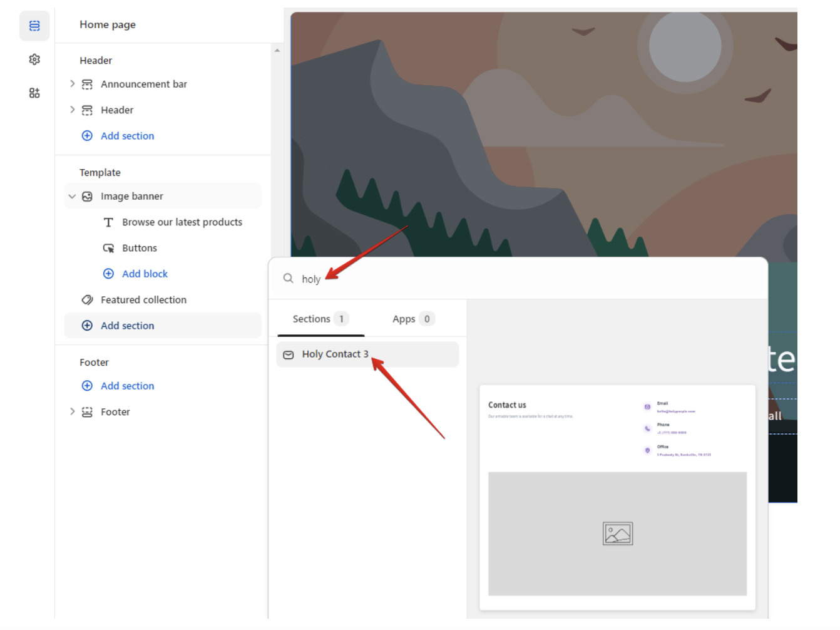Click the Footer section icon
The width and height of the screenshot is (840, 630).
click(87, 412)
